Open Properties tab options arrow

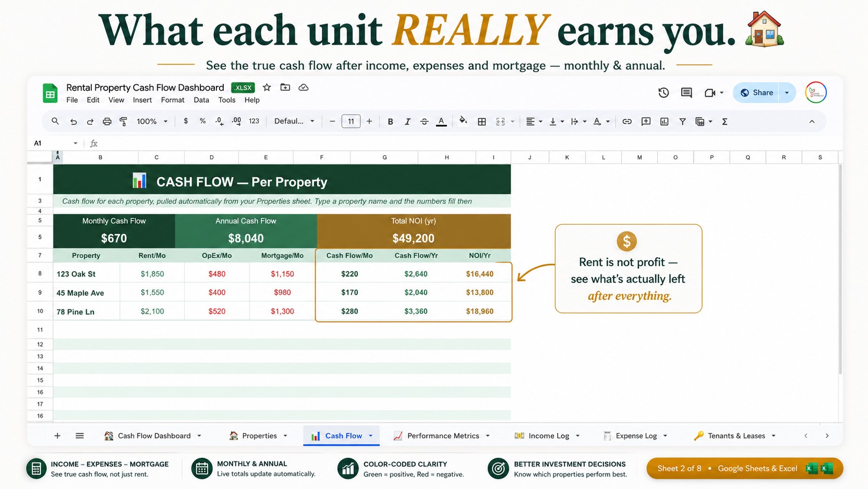pyautogui.click(x=286, y=435)
